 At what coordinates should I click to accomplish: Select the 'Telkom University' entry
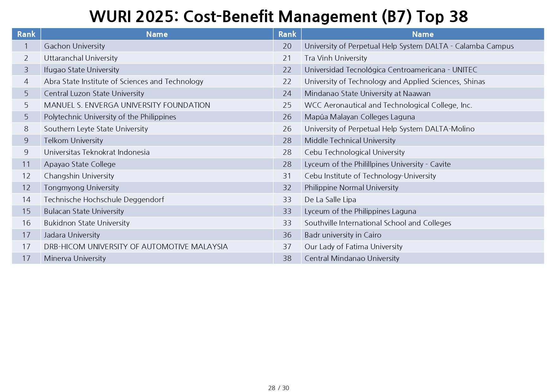[73, 141]
